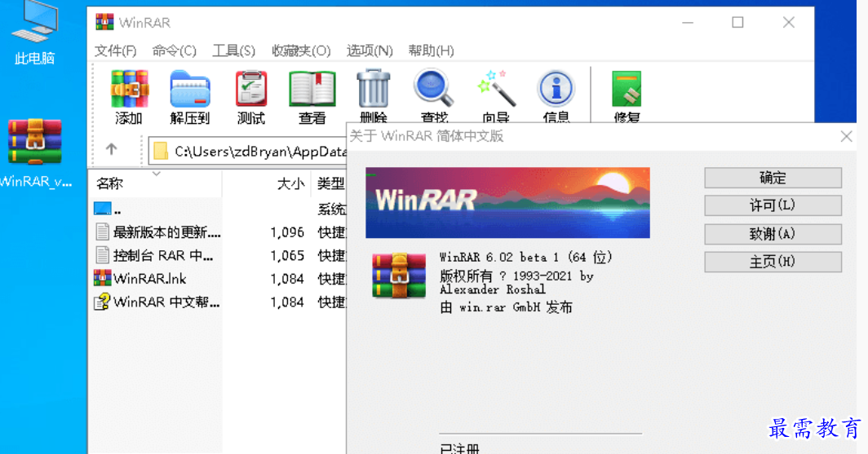
Task: Select the WinRAR_v... desktop icon
Action: 34,154
